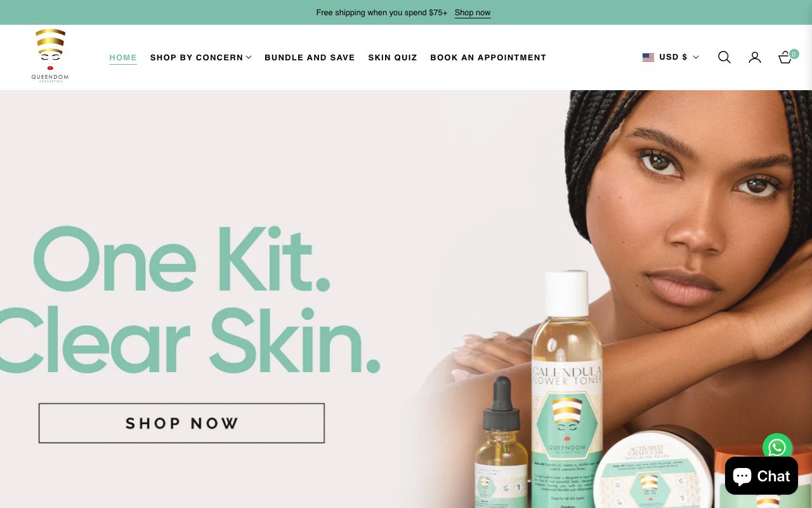Click the One Kit. Clear Skin. headline

point(190,298)
